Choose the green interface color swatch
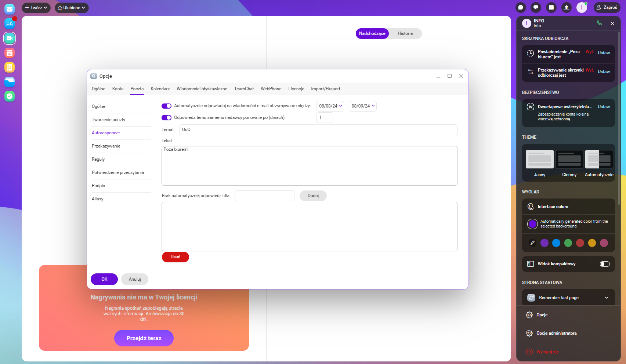The image size is (626, 364). point(568,243)
